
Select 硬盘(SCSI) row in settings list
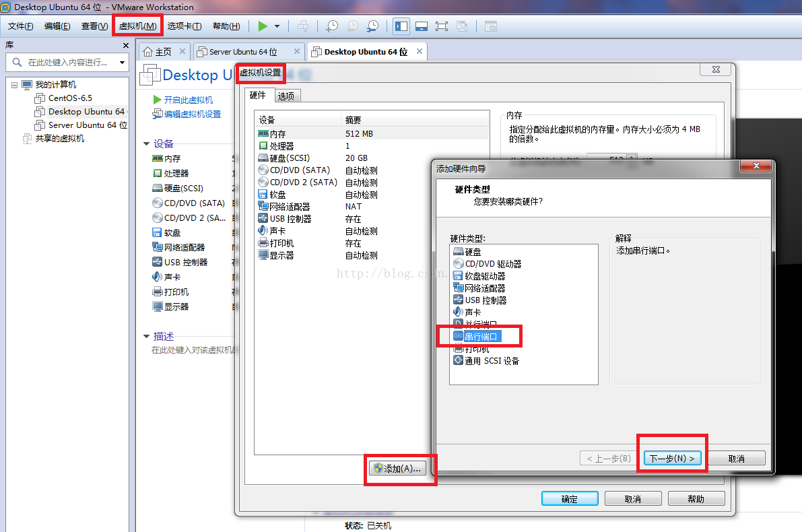pyautogui.click(x=372, y=158)
